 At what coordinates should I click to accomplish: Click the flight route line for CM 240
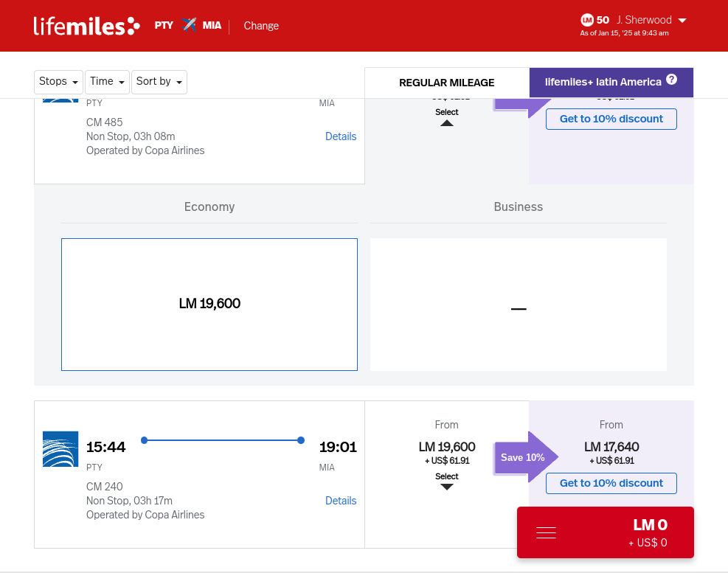[223, 440]
